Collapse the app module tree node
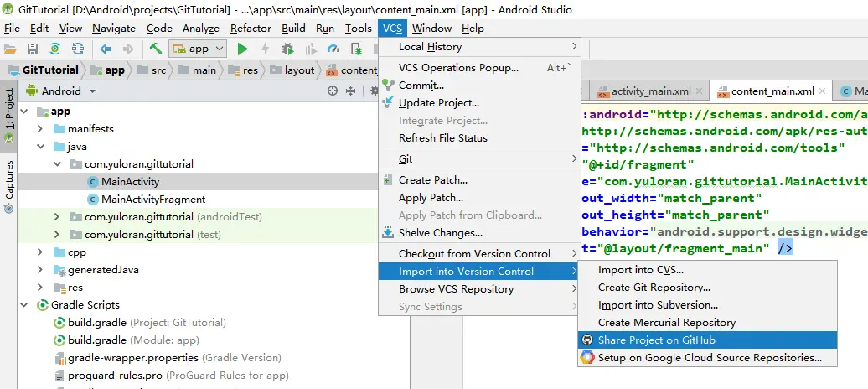868x389 pixels. [x=23, y=112]
